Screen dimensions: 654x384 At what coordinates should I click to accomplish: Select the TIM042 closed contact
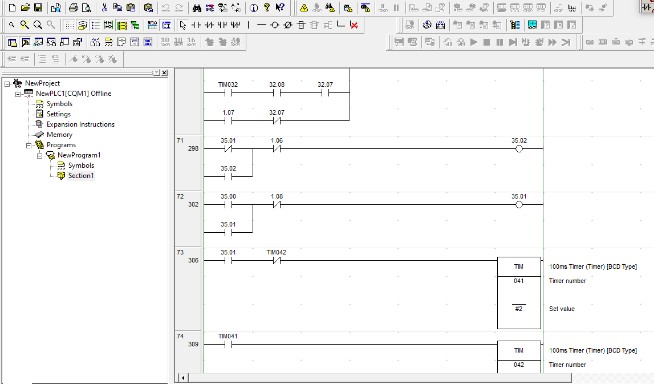pos(277,260)
